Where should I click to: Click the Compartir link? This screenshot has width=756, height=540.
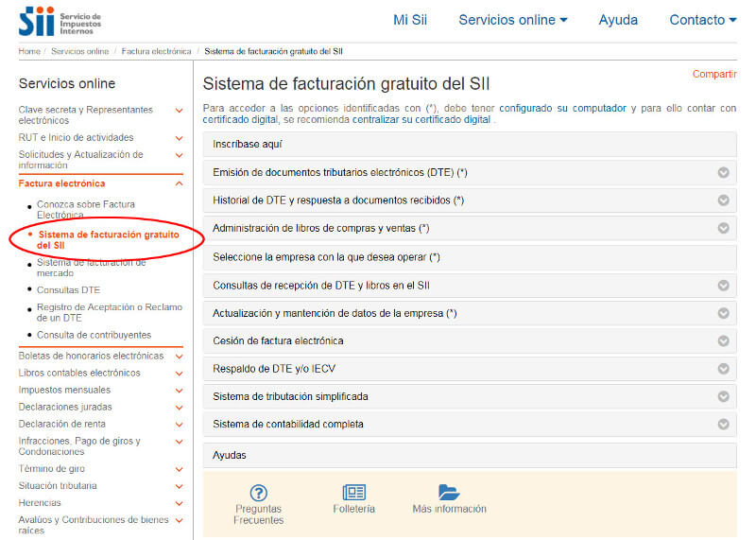pyautogui.click(x=713, y=74)
